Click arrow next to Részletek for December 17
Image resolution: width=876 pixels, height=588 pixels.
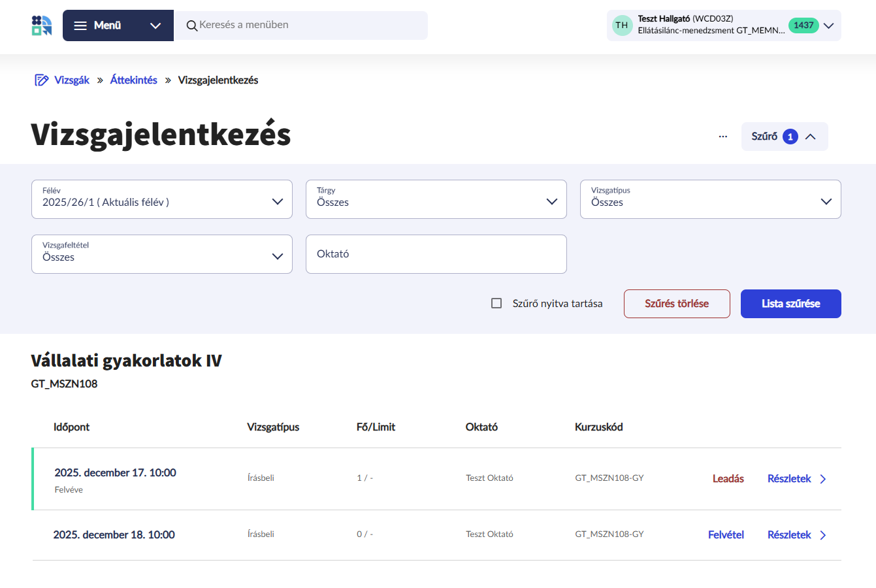(823, 479)
